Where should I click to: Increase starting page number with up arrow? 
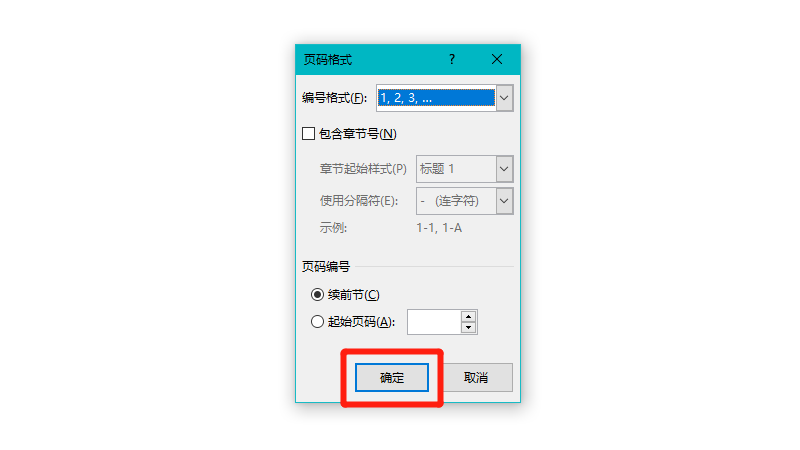tap(468, 317)
